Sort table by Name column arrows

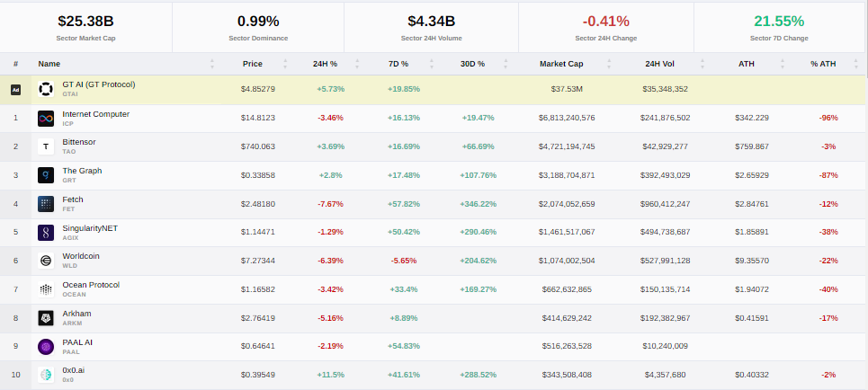[x=212, y=64]
